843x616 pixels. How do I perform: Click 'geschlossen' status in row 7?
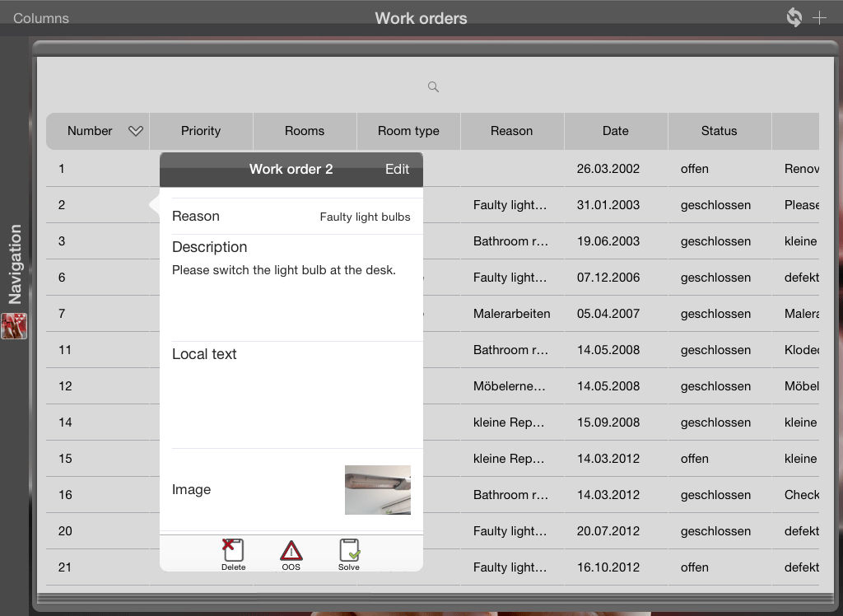715,314
